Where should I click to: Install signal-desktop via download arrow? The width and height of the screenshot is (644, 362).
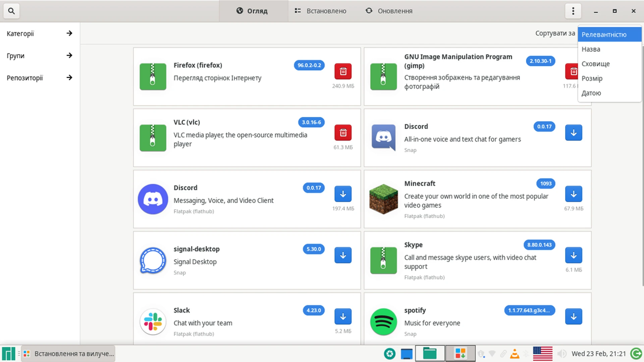pos(343,255)
